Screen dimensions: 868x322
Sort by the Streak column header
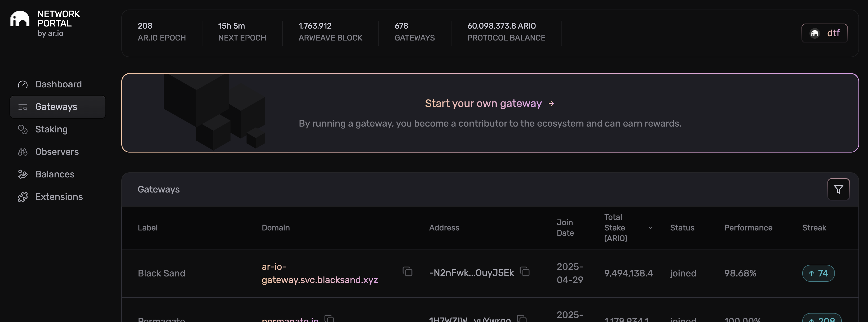pyautogui.click(x=814, y=228)
